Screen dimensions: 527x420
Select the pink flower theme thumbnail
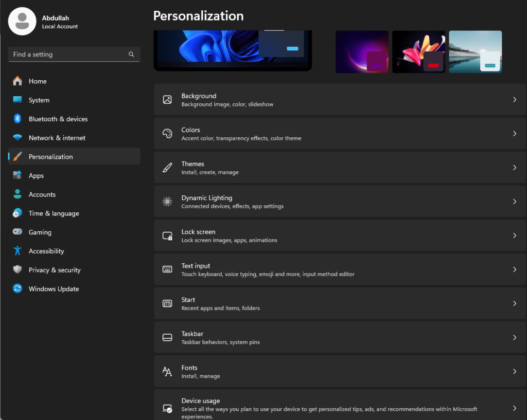point(418,51)
